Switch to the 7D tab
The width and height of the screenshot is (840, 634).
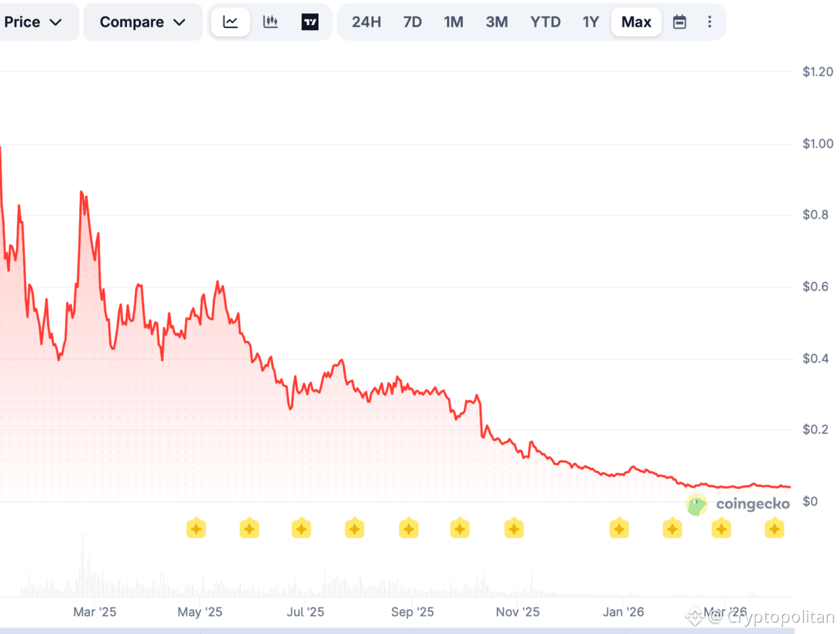412,22
